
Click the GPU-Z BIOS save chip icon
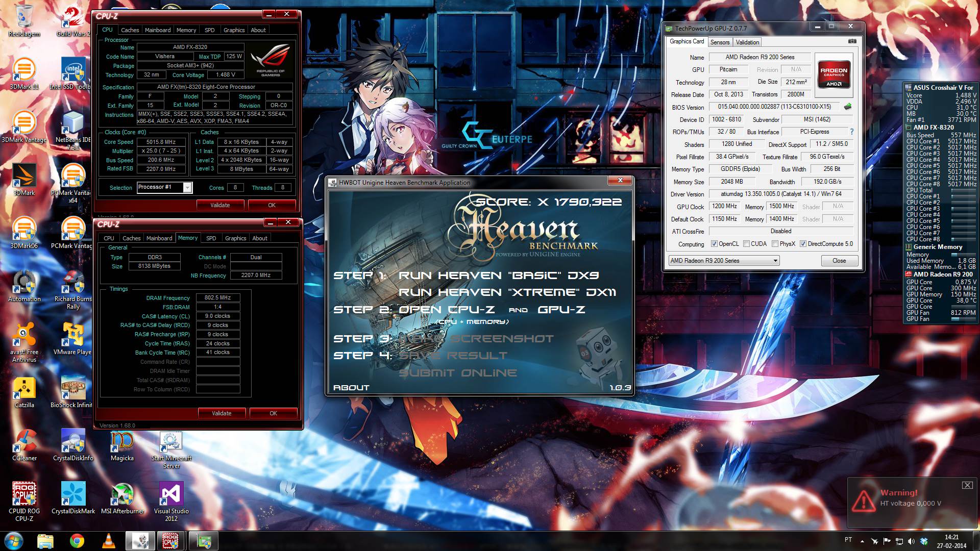tap(848, 107)
